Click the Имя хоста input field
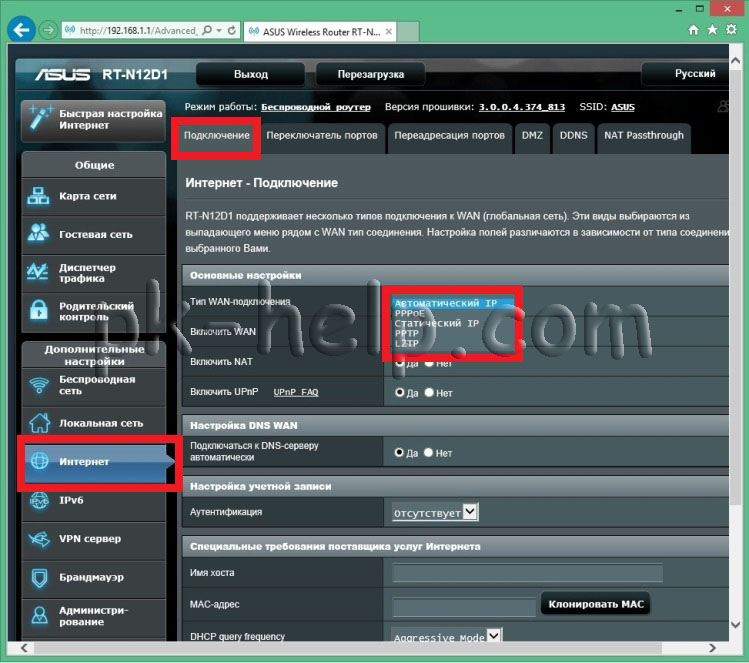The width and height of the screenshot is (749, 663). [x=527, y=572]
